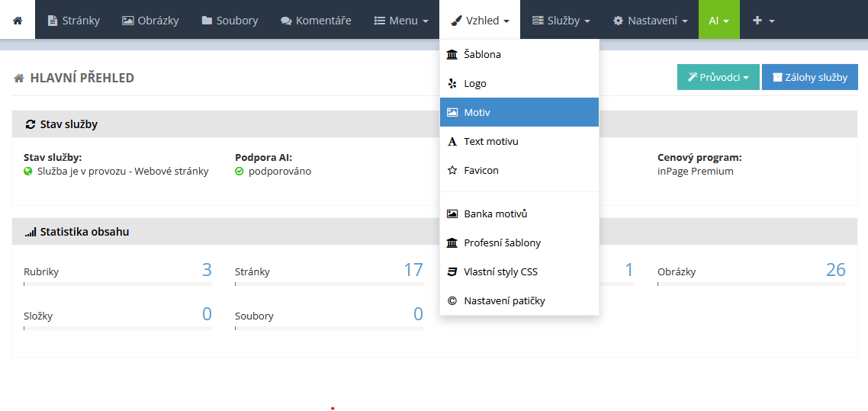The width and height of the screenshot is (868, 411).
Task: Expand the Služby dropdown
Action: click(x=561, y=21)
